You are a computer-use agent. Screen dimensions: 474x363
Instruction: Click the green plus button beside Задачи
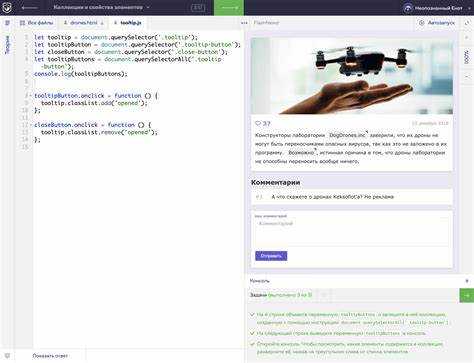[467, 295]
